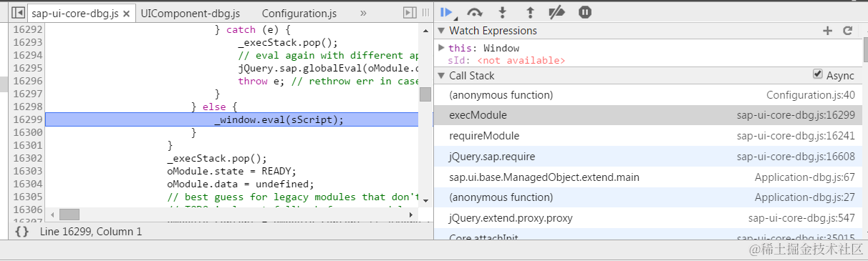868x261 pixels.
Task: Select the sap.ui.base.ManagedObject.extend.main frame
Action: (648, 177)
